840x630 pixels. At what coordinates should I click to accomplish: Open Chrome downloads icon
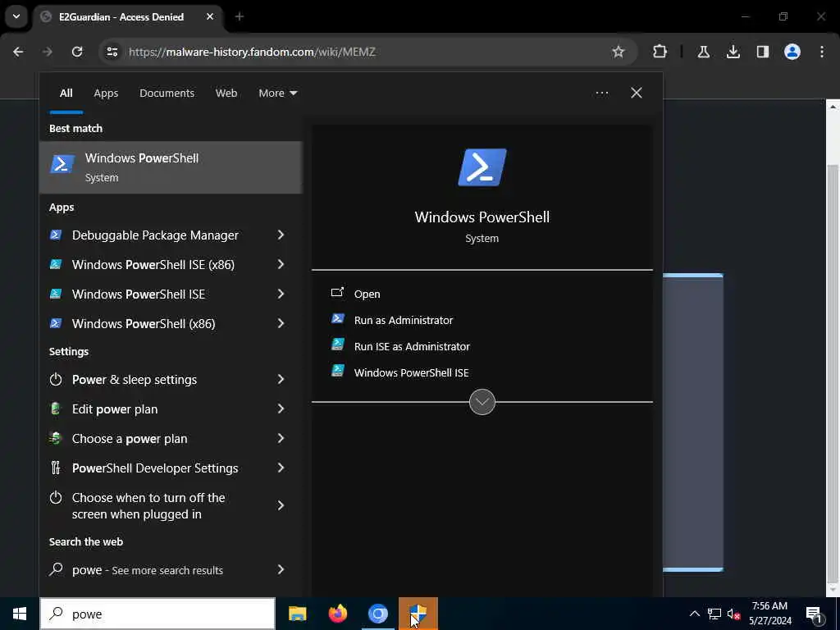click(733, 52)
